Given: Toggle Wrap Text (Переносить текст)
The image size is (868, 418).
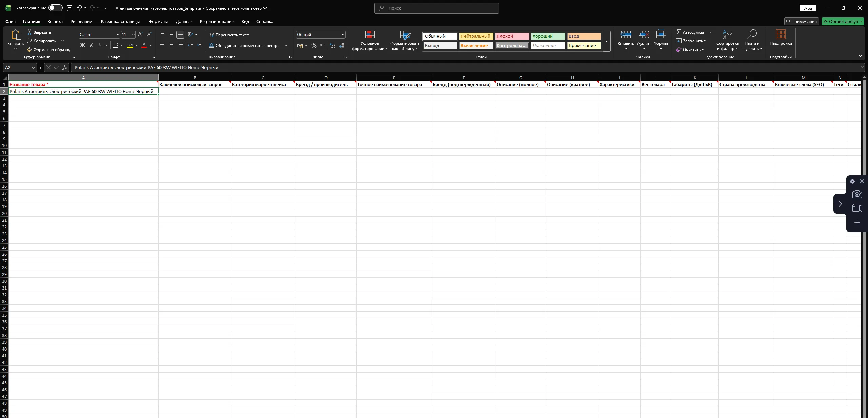Looking at the screenshot, I should [229, 35].
